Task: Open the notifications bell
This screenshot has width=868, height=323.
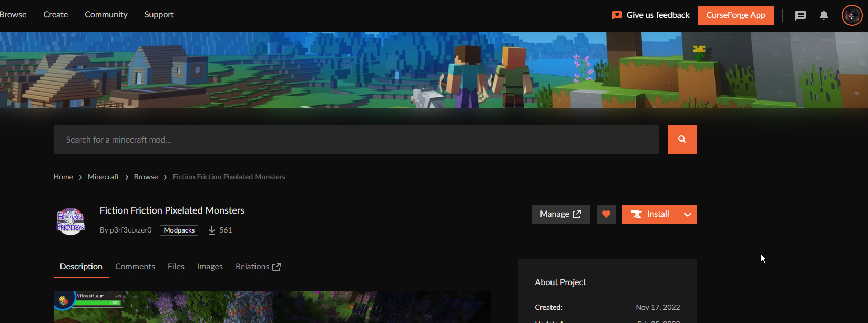Action: tap(824, 15)
